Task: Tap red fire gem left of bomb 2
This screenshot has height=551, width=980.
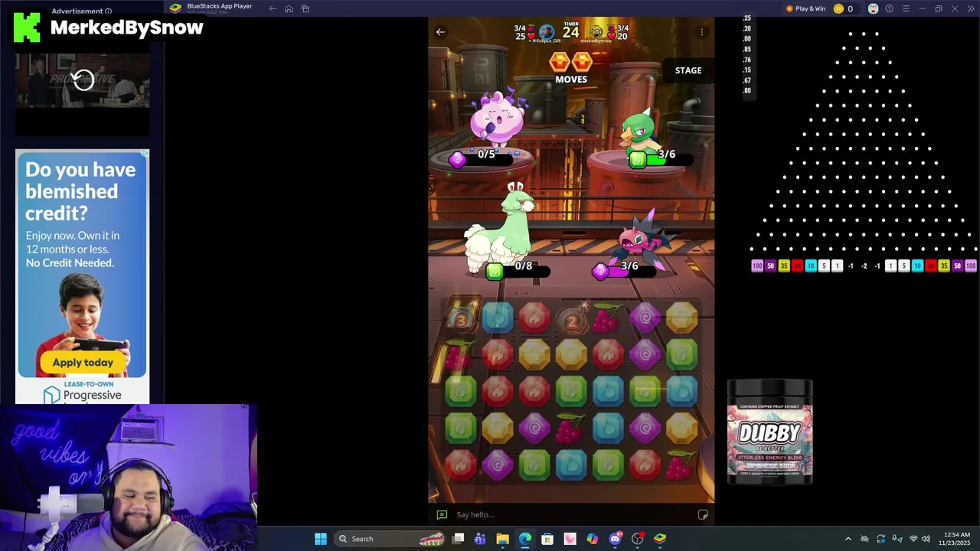Action: [534, 318]
